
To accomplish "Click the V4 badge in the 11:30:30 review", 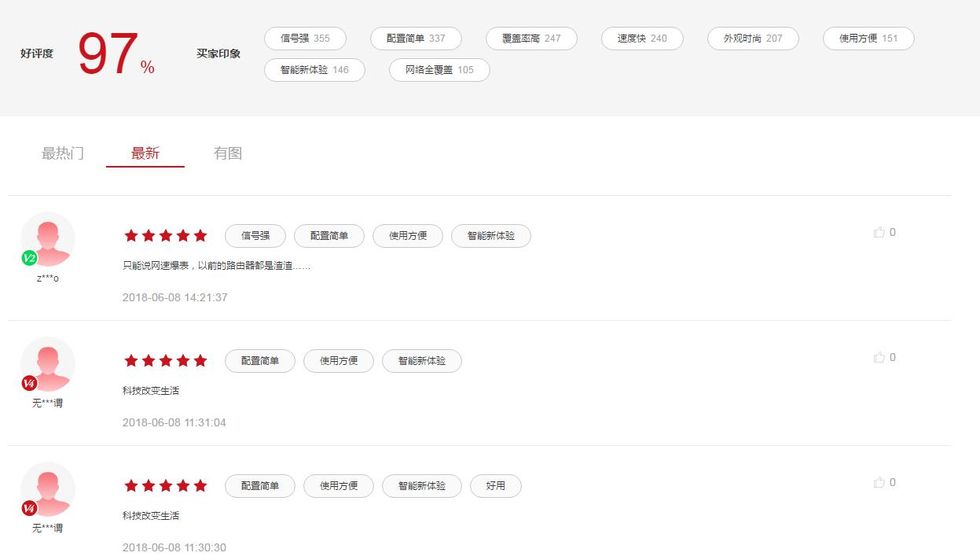I will (x=30, y=508).
